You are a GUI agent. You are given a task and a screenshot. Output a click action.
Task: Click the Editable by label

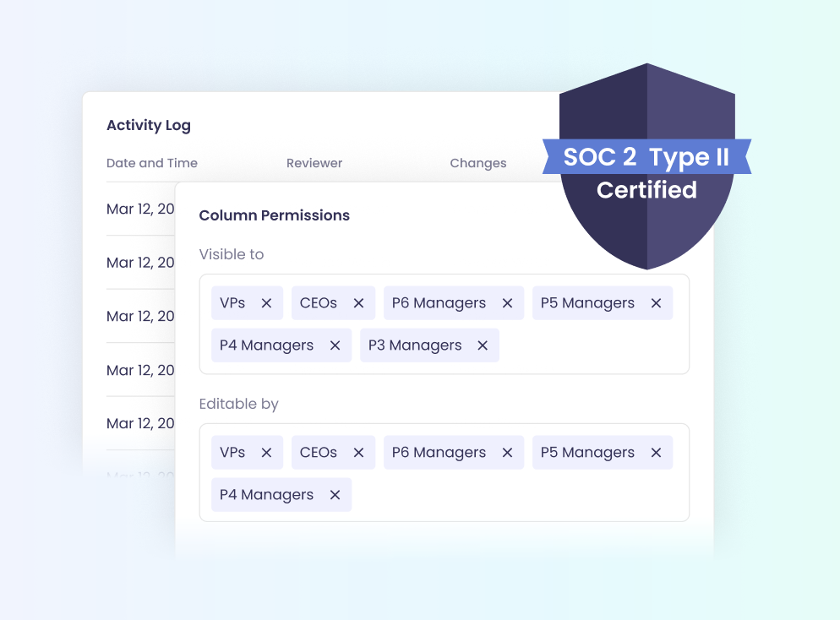[x=238, y=404]
